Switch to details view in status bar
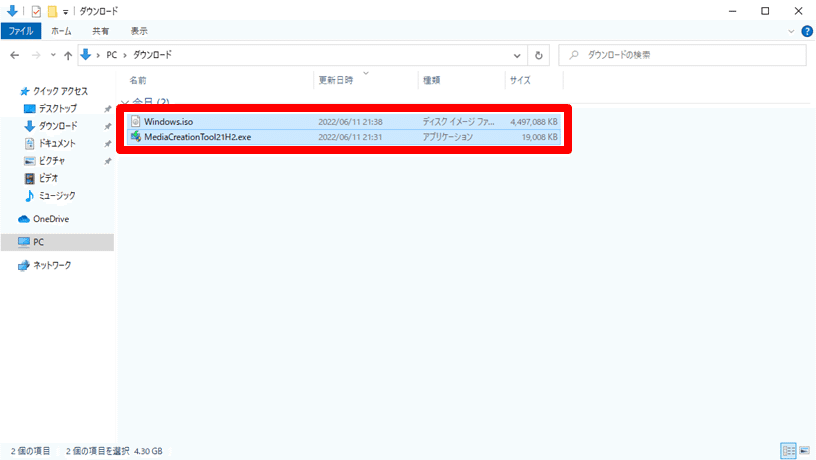Viewport: 816px width, 460px height. point(788,451)
